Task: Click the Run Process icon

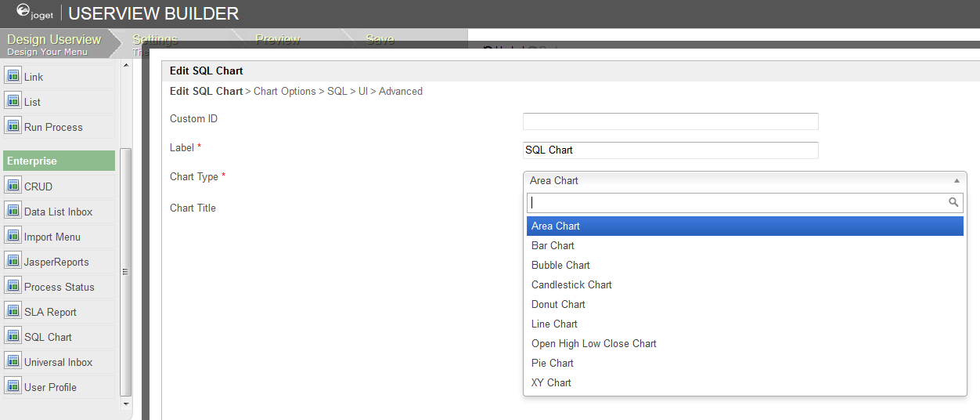Action: [x=13, y=127]
